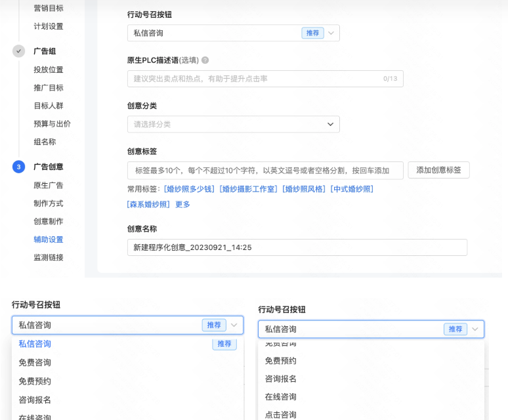Viewport: 508px width, 420px height.
Task: Choose 在线咨询 in right dropdown list
Action: click(280, 397)
